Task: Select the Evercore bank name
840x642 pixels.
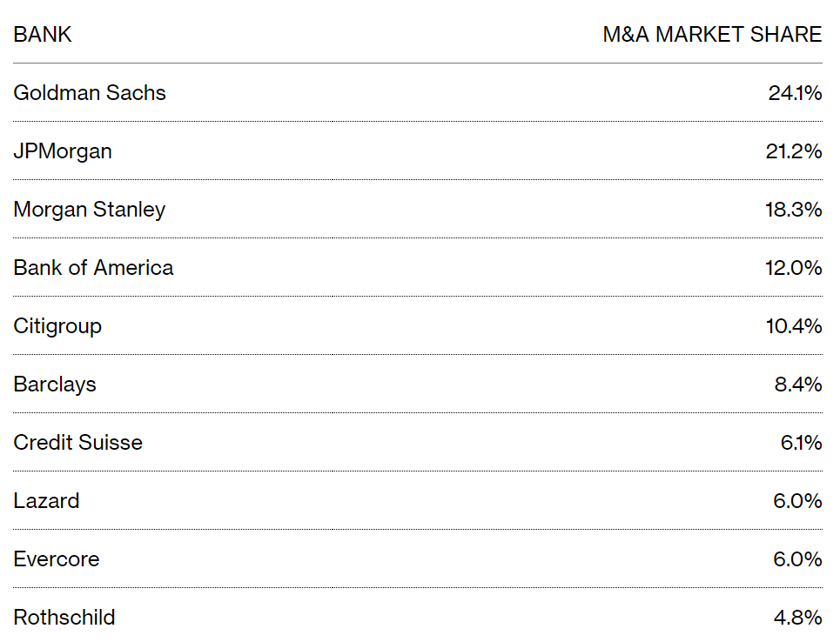Action: [x=57, y=559]
